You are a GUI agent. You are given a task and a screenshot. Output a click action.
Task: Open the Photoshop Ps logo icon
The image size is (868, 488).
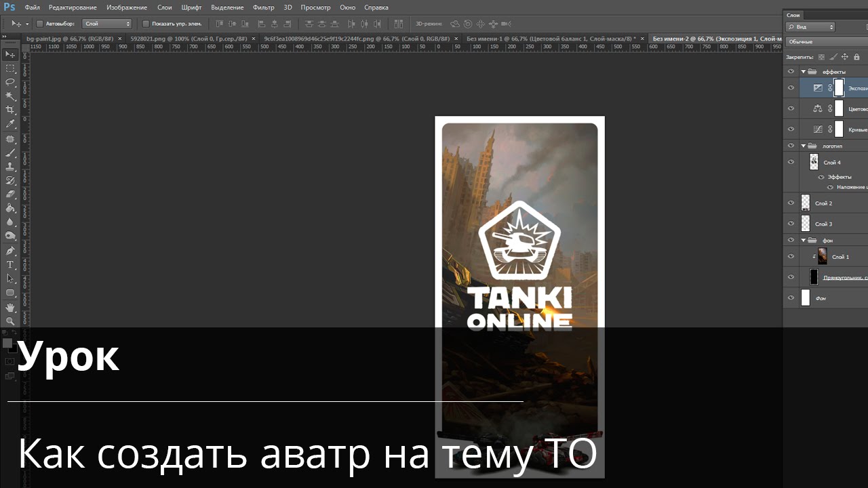click(x=9, y=7)
